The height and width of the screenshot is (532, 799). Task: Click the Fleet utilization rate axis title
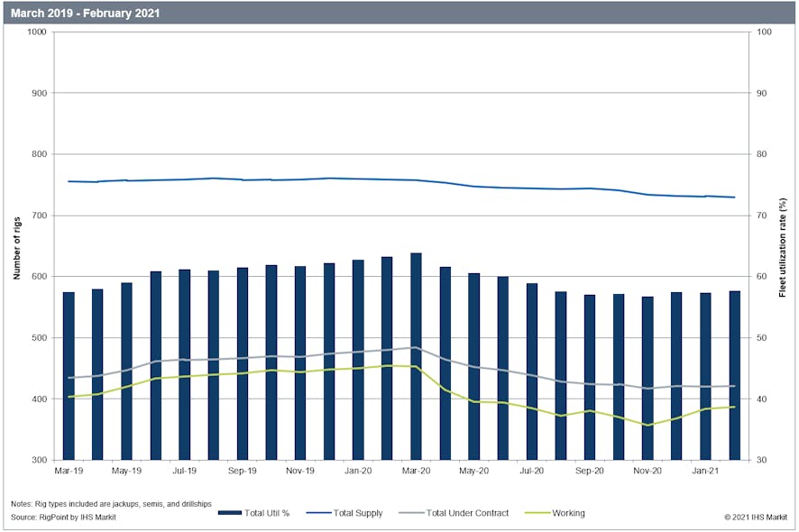(784, 248)
